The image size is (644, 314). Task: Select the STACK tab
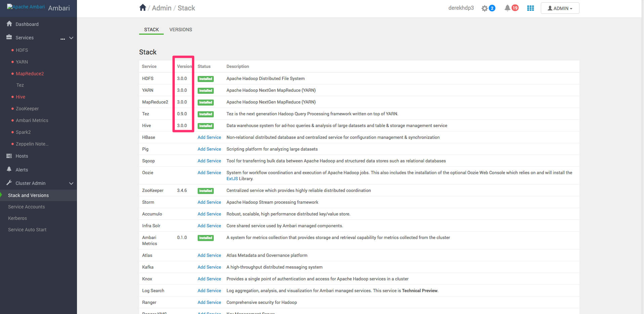coord(151,30)
